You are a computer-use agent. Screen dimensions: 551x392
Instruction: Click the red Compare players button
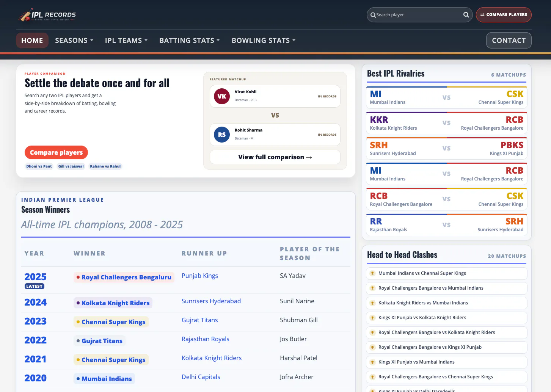pyautogui.click(x=56, y=152)
